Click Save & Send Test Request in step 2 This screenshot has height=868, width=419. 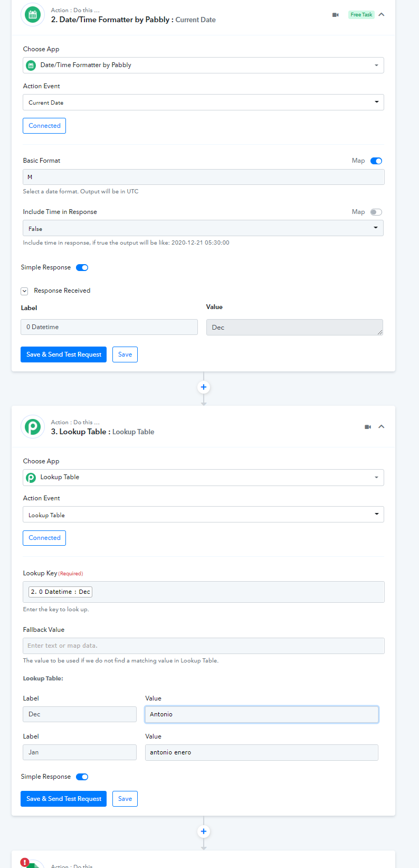click(63, 354)
